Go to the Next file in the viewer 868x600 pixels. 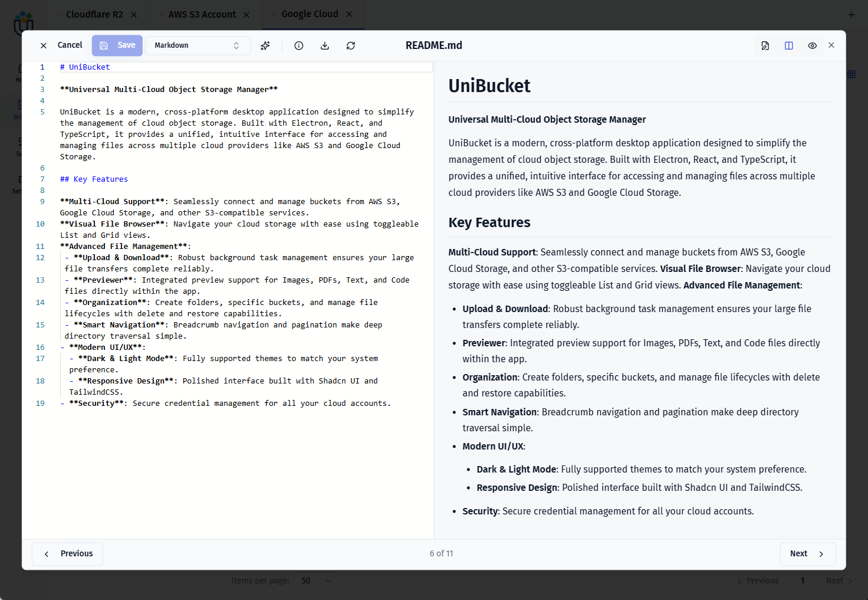[807, 553]
